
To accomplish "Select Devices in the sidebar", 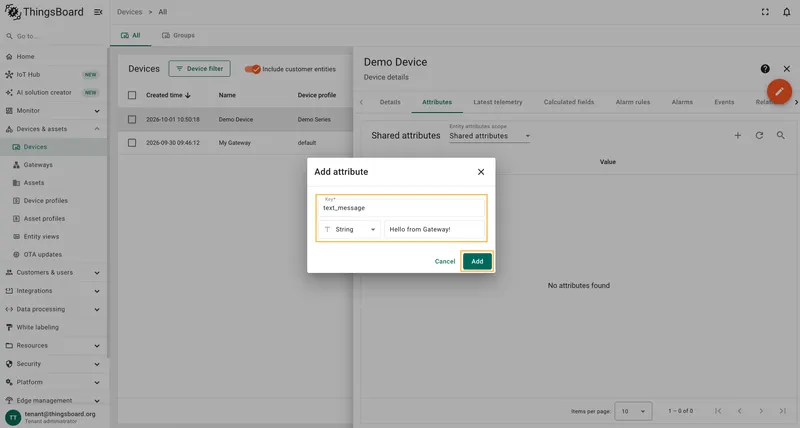I will (54, 147).
